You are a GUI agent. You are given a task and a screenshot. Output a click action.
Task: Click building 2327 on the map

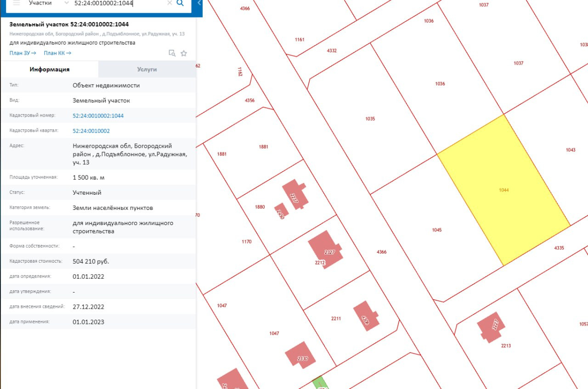point(325,249)
